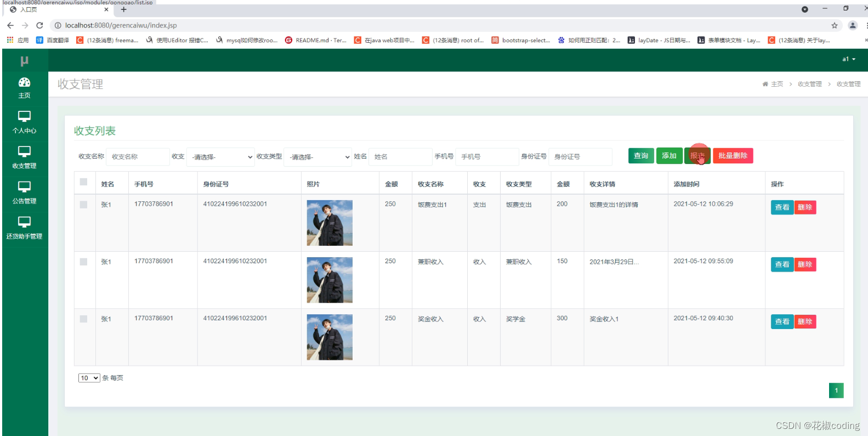This screenshot has width=868, height=436.
Task: Open the 如何用正则匹配 bookmark
Action: pos(589,40)
